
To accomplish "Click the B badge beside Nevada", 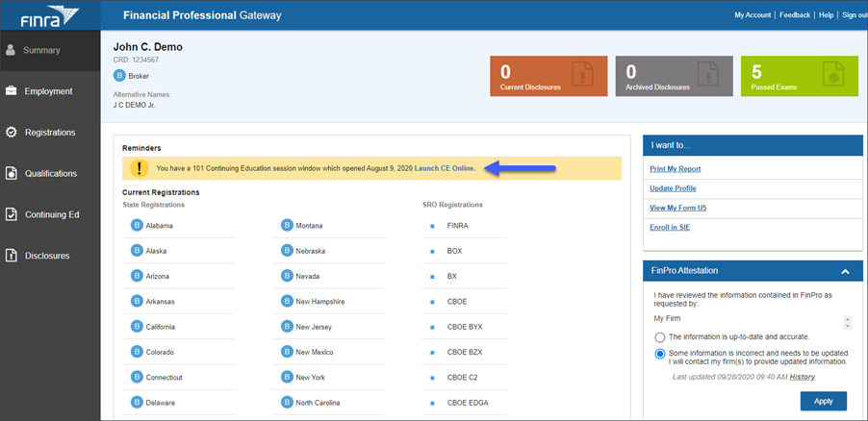I will pyautogui.click(x=287, y=276).
